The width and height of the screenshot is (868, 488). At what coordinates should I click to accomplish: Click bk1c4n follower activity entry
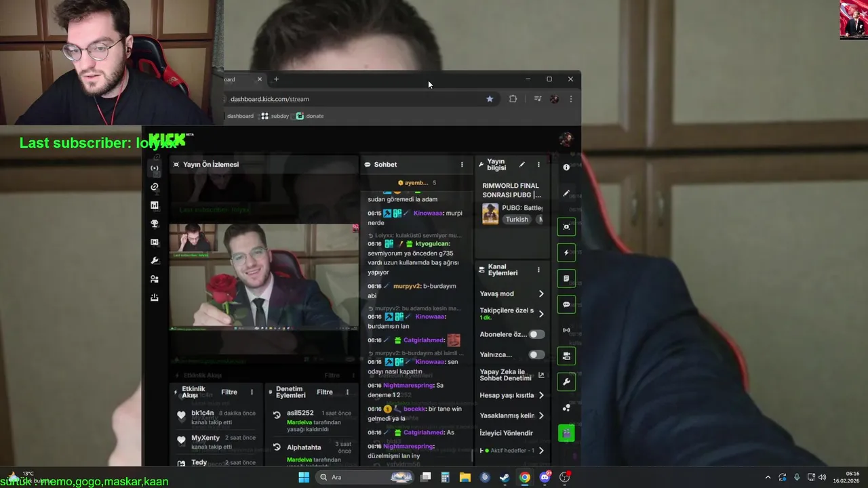click(x=216, y=417)
